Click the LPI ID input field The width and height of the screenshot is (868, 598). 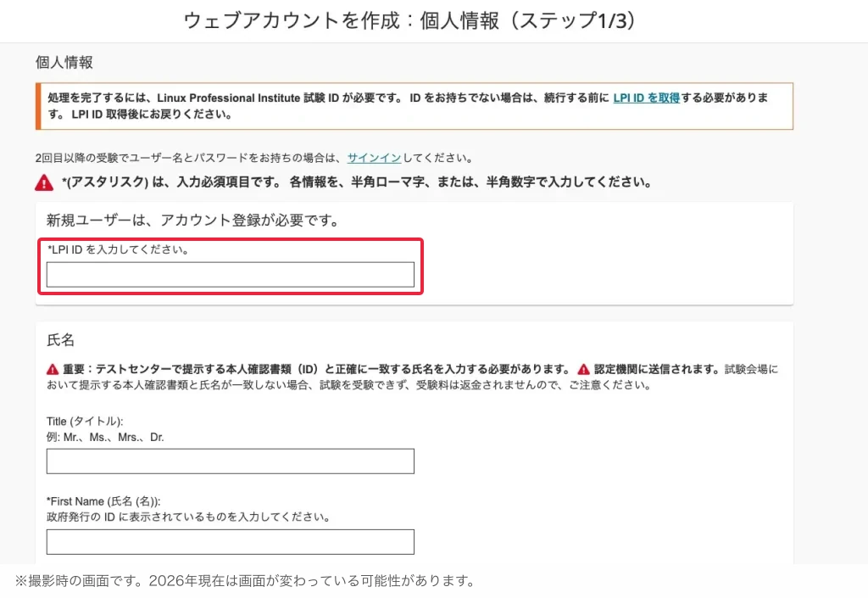tap(231, 275)
